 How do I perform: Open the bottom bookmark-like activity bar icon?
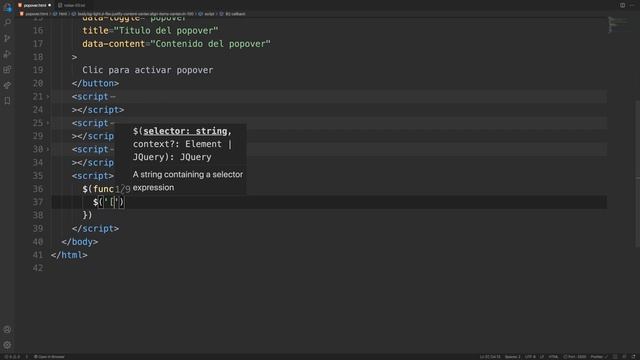[x=7, y=101]
